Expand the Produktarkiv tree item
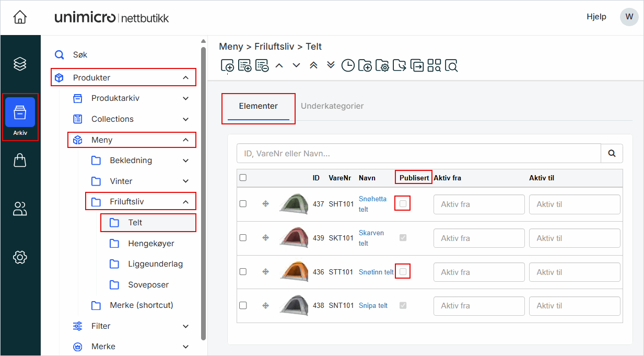The width and height of the screenshot is (644, 356). (185, 98)
